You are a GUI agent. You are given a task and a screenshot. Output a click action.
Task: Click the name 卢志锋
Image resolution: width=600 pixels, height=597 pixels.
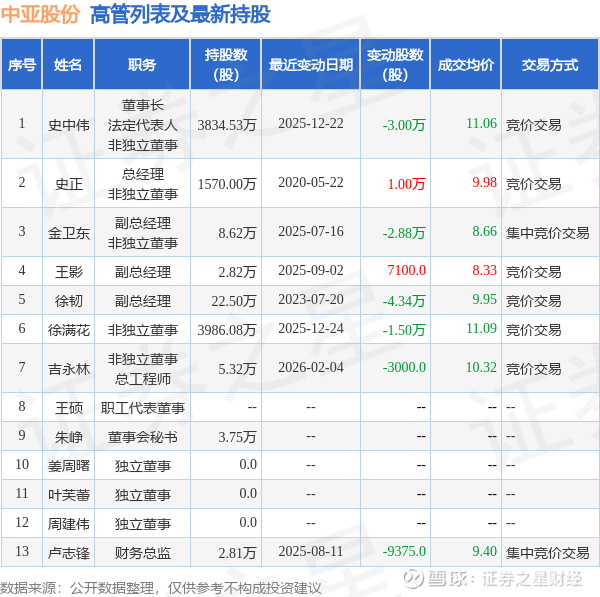pos(68,553)
